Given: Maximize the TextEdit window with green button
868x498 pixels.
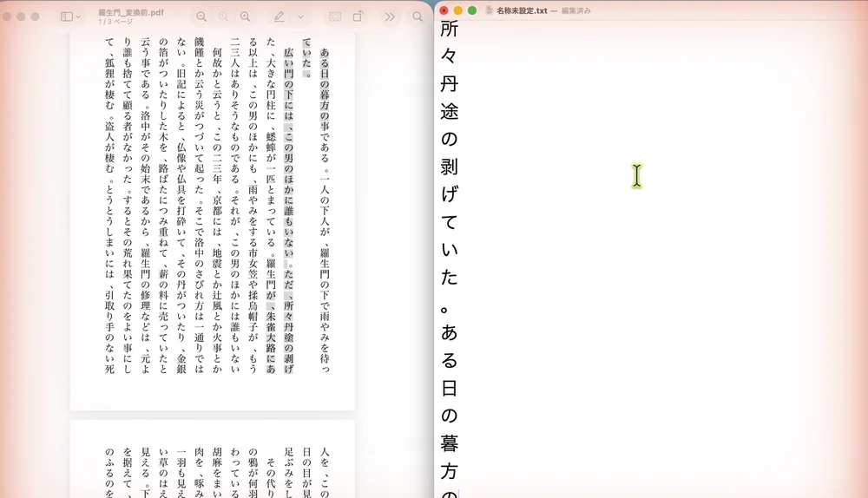Looking at the screenshot, I should 472,10.
